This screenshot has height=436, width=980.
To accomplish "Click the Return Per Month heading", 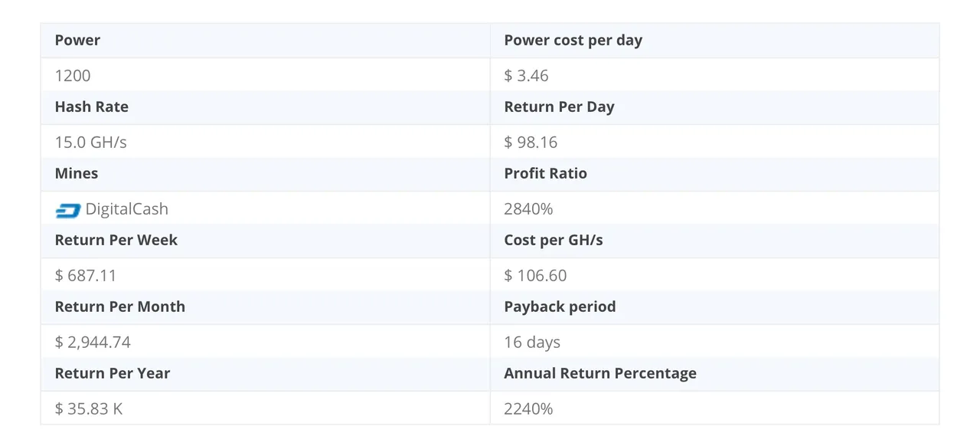I will 120,307.
